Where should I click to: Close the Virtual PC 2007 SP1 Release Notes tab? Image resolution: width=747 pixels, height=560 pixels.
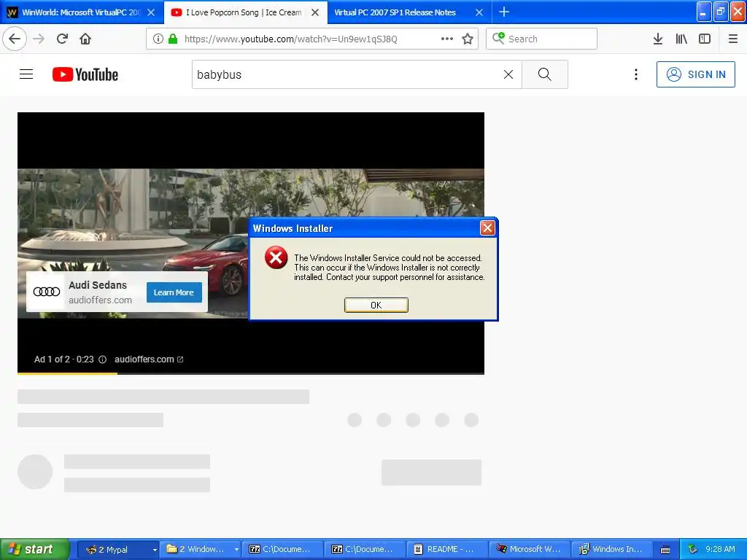click(479, 12)
